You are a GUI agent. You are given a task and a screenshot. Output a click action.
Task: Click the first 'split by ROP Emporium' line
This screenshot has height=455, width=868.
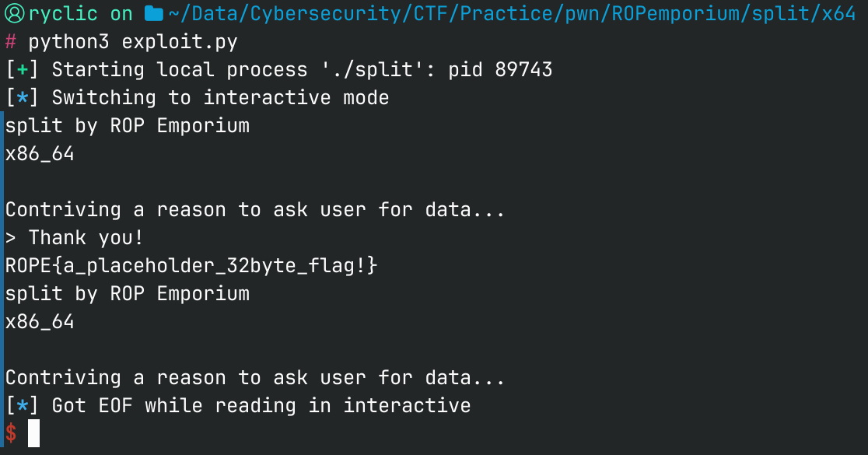tap(128, 126)
